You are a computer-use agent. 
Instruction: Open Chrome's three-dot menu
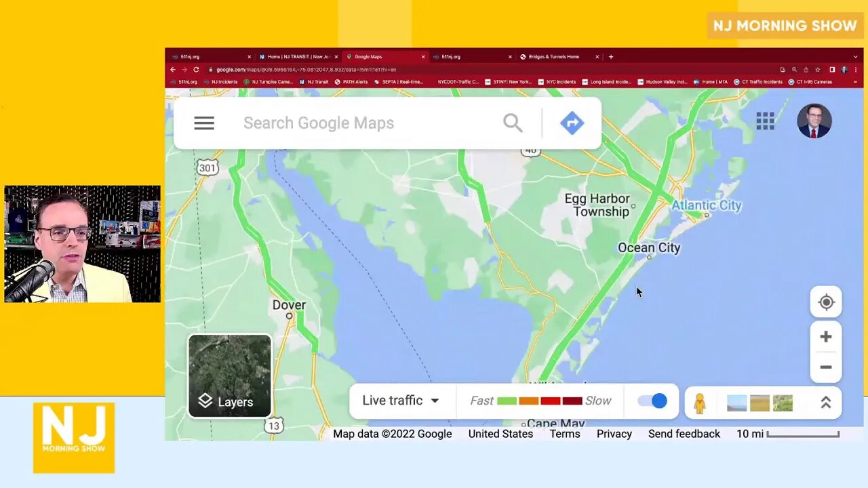click(856, 69)
